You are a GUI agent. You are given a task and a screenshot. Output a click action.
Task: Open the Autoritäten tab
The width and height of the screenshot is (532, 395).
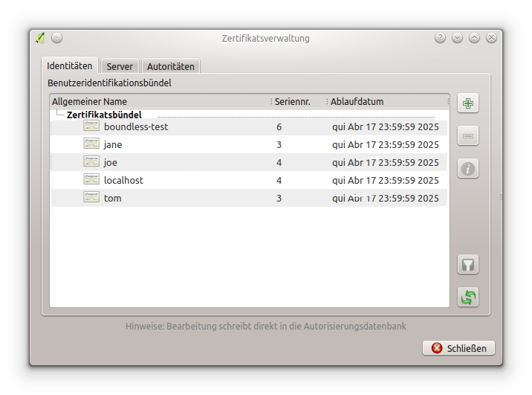170,66
